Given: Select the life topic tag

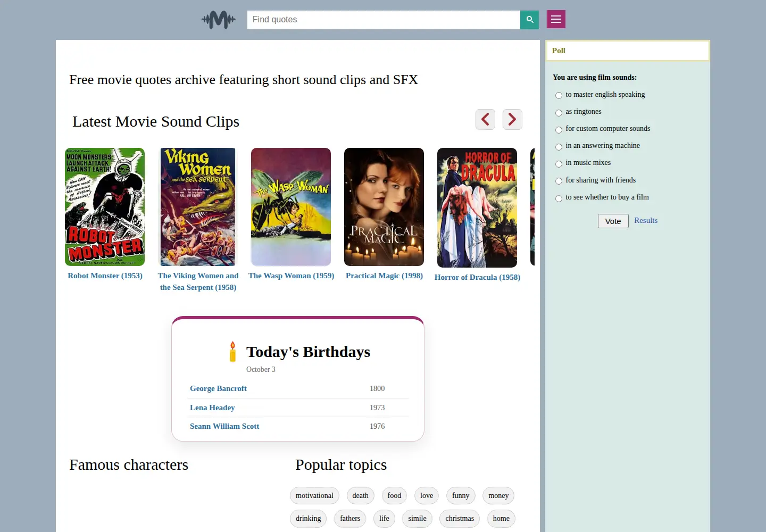Looking at the screenshot, I should click(x=384, y=519).
